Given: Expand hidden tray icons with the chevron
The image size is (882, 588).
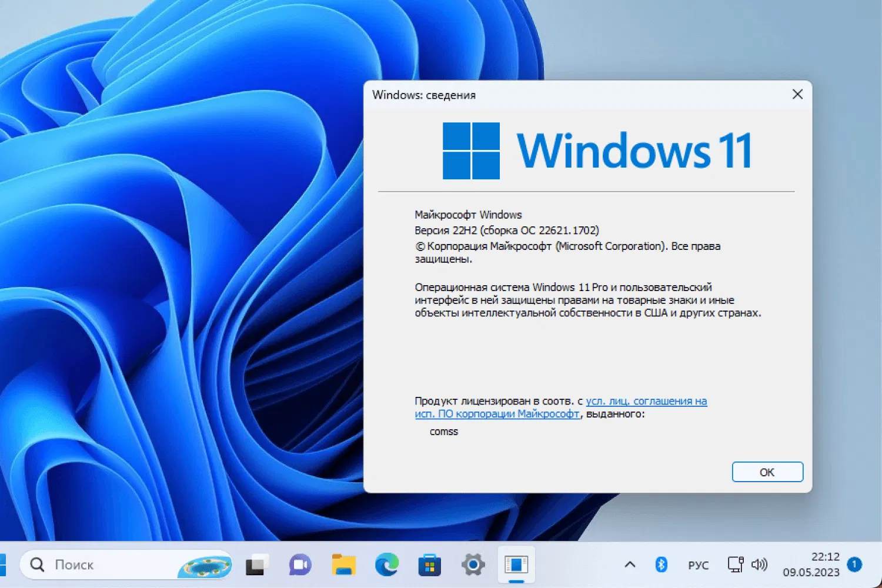Looking at the screenshot, I should tap(631, 564).
